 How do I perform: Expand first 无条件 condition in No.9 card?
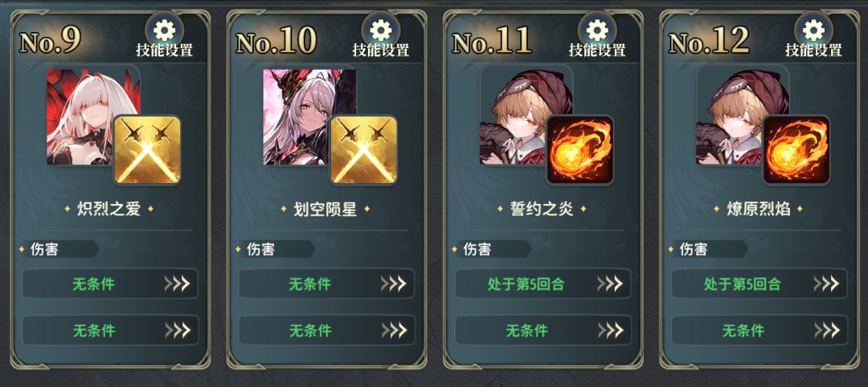click(109, 283)
